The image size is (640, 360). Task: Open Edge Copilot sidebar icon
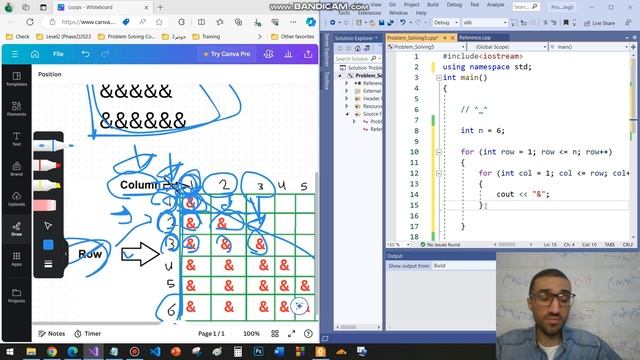click(311, 22)
